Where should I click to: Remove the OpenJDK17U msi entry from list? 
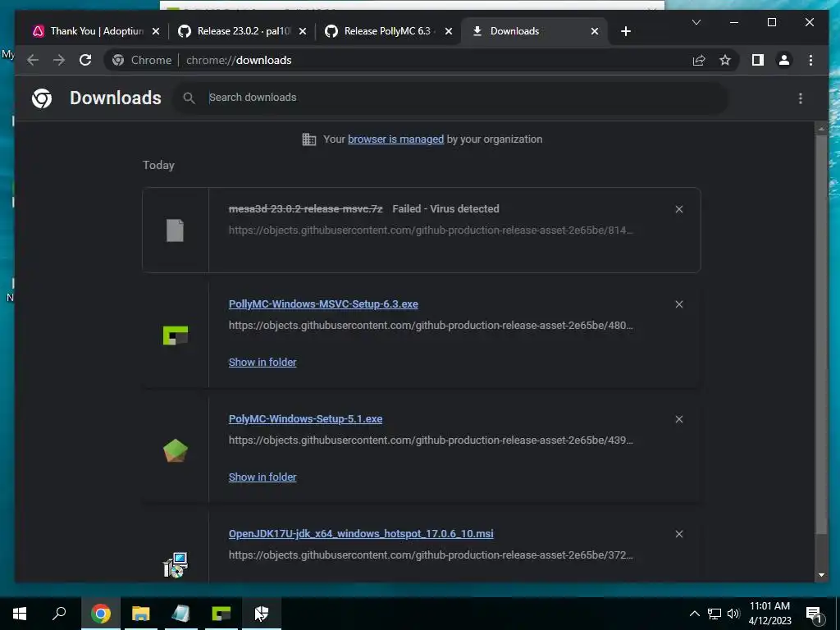coord(678,534)
